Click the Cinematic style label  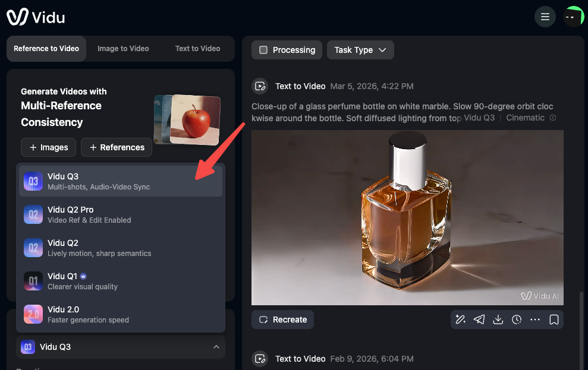(526, 118)
